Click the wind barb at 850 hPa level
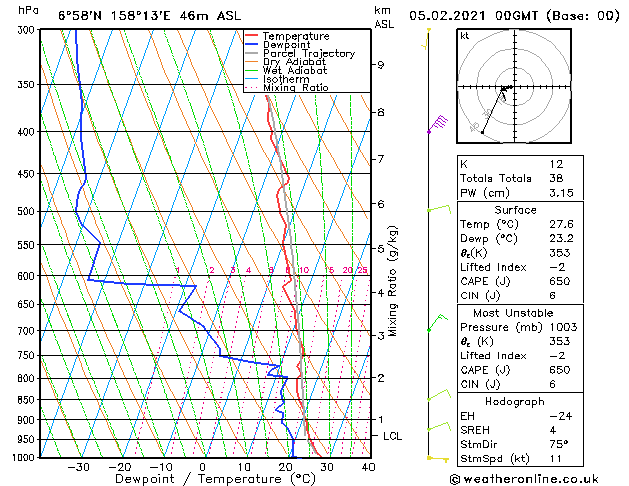This screenshot has width=629, height=486. pyautogui.click(x=439, y=395)
